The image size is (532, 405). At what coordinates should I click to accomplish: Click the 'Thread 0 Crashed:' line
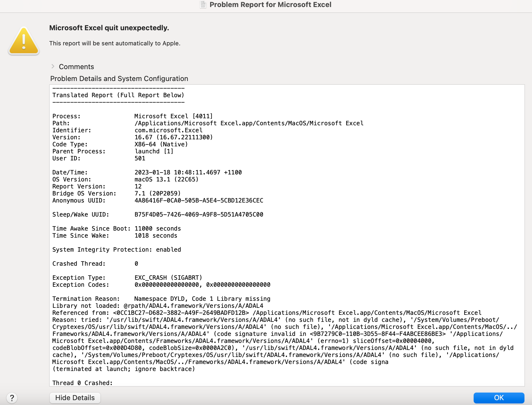click(82, 383)
